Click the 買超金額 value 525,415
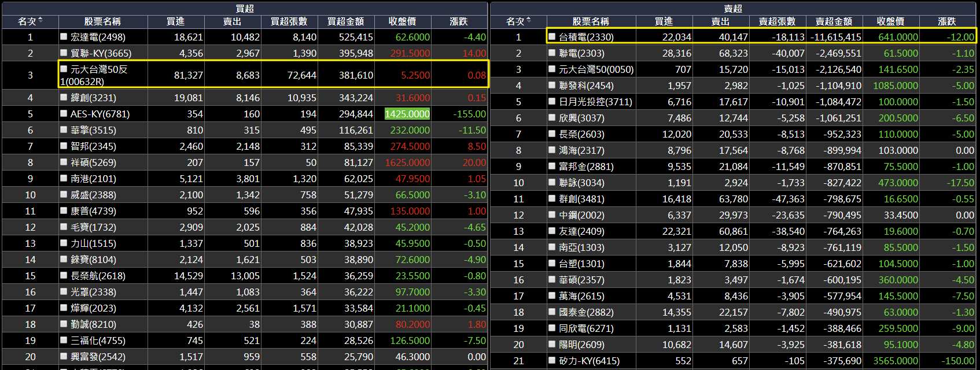 click(x=356, y=37)
